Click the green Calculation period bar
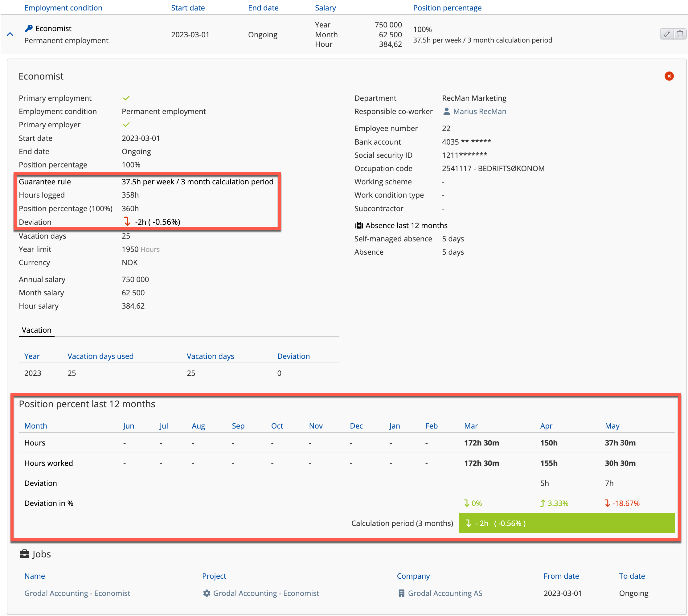688x616 pixels. [x=566, y=523]
